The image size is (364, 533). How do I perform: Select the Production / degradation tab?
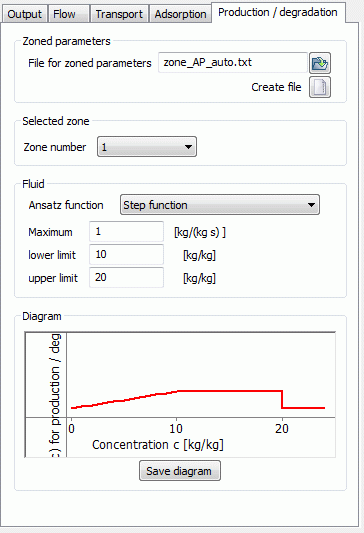(x=278, y=12)
